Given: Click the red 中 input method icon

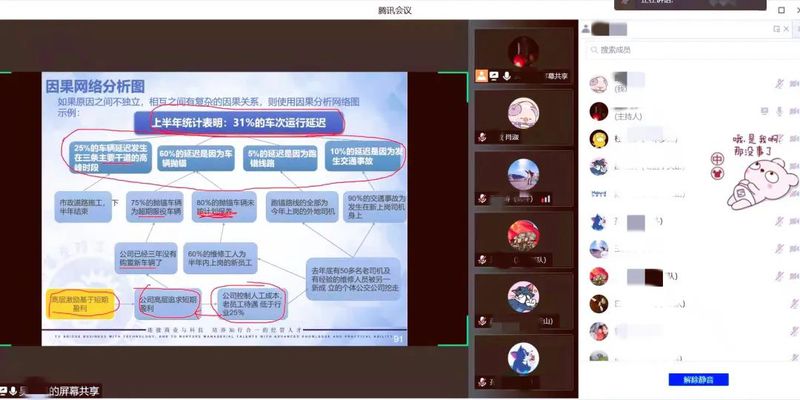Looking at the screenshot, I should click(716, 158).
